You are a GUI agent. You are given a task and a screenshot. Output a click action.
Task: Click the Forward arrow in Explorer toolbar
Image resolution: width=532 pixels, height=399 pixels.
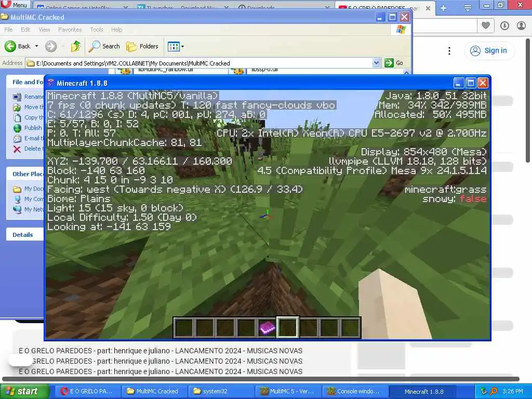point(51,46)
